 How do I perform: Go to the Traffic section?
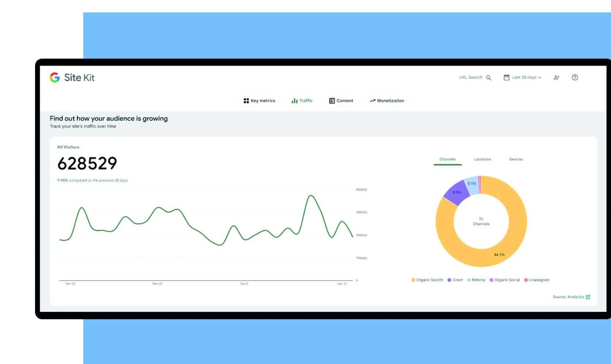302,101
